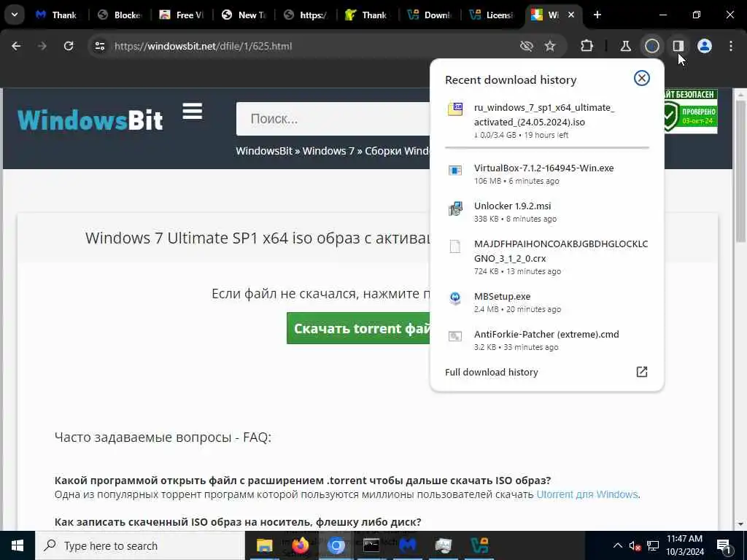This screenshot has height=560, width=747.
Task: Open WindowsBit hamburger menu
Action: coord(193,112)
